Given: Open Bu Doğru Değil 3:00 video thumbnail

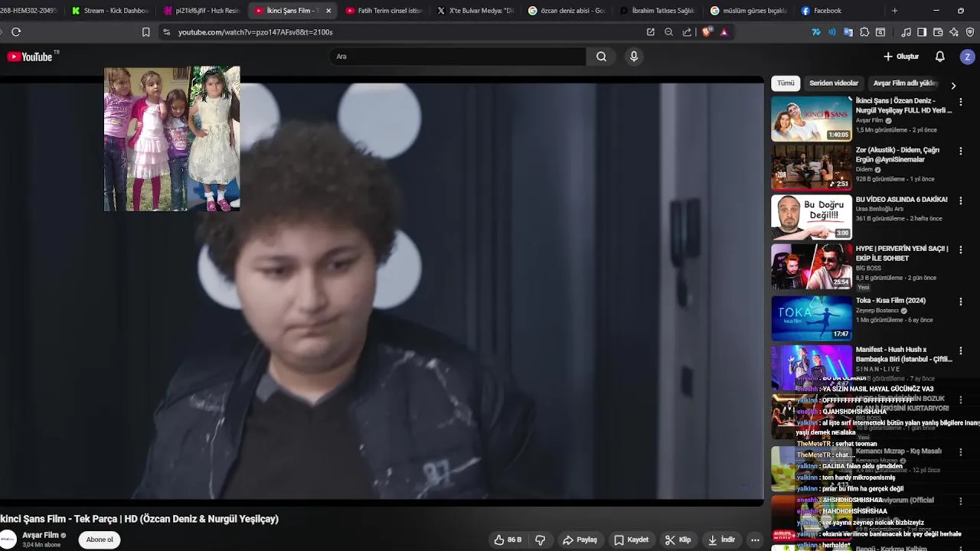Looking at the screenshot, I should 812,217.
